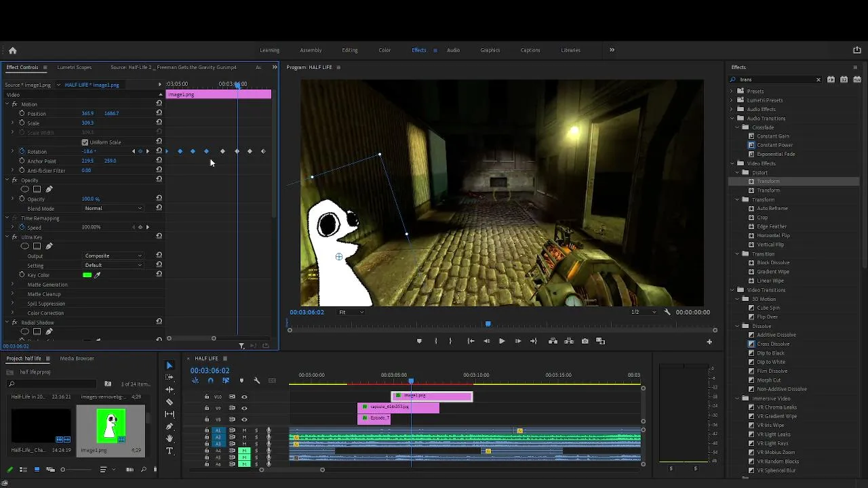Select the Pen tool in timeline toolbar
Image resolution: width=868 pixels, height=488 pixels.
[x=170, y=426]
